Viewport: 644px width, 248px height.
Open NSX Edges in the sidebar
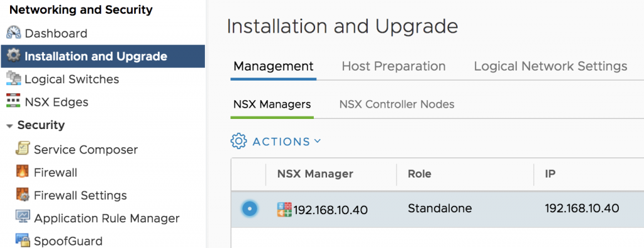tap(56, 102)
